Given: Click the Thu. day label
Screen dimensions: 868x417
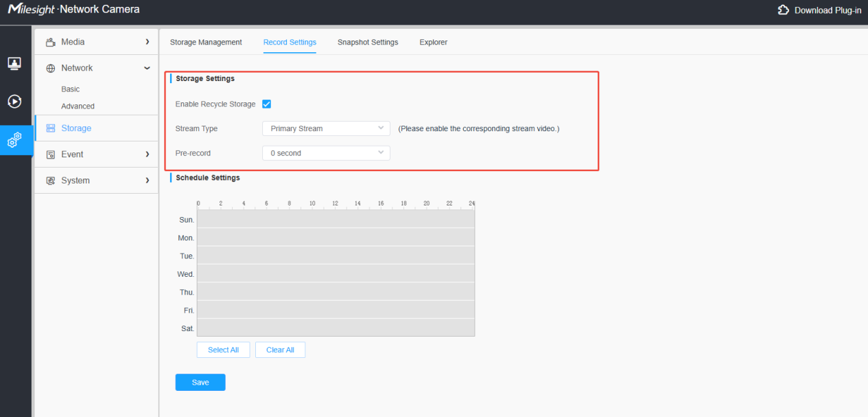Looking at the screenshot, I should tap(187, 293).
